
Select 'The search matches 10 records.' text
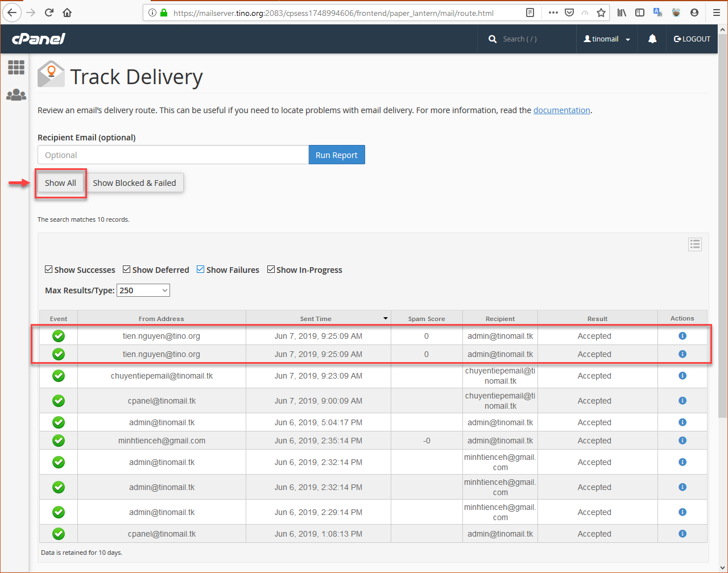tap(84, 219)
